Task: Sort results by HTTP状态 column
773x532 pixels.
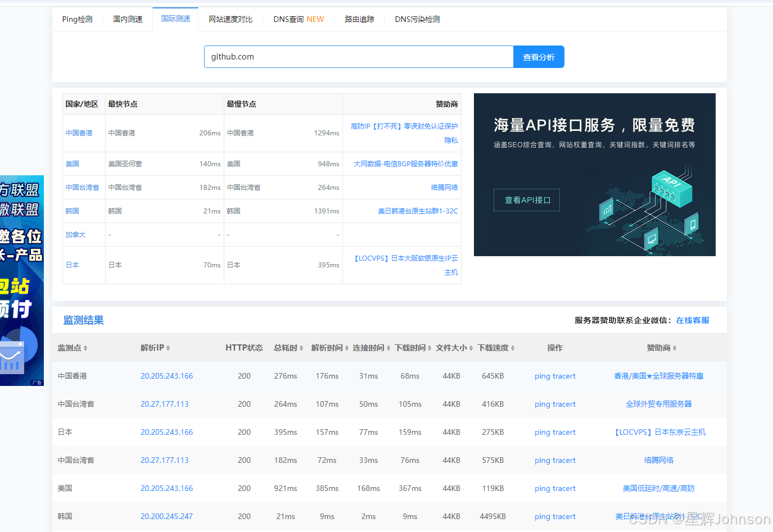Action: [x=245, y=348]
